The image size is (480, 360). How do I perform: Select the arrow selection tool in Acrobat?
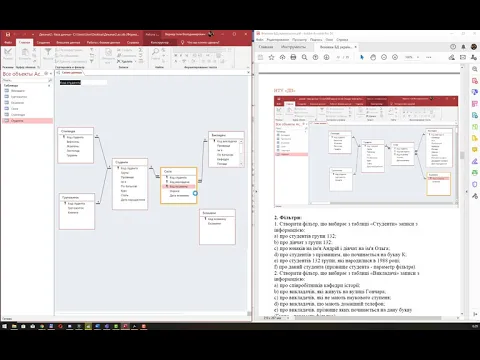point(362,57)
